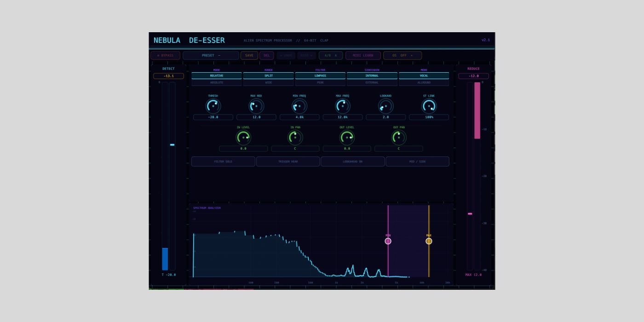Select the PEAK filter option

click(320, 83)
